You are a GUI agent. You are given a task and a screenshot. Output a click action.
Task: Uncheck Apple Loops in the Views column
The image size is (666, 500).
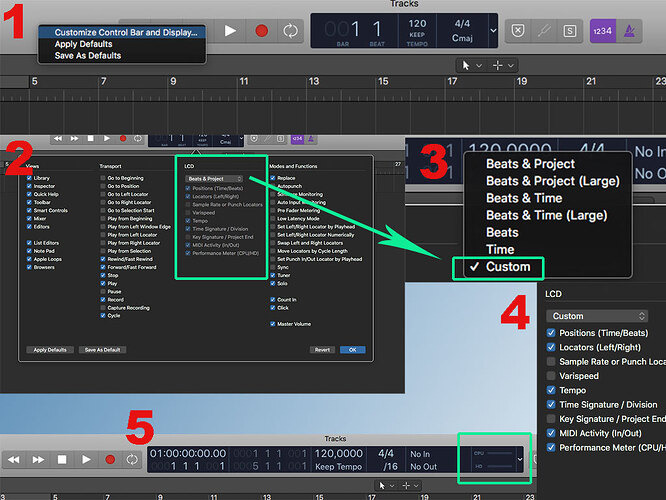coord(29,259)
